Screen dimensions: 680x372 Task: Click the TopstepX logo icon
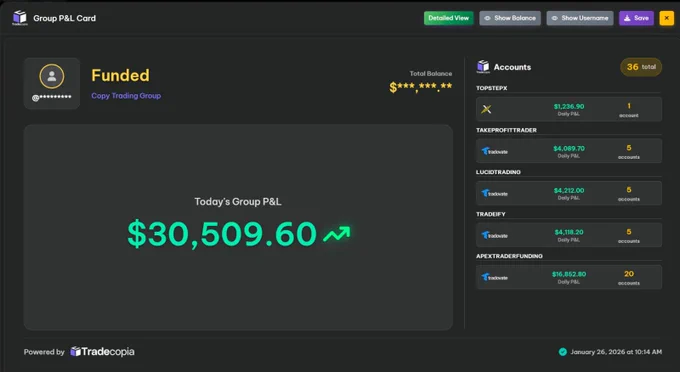click(x=486, y=109)
